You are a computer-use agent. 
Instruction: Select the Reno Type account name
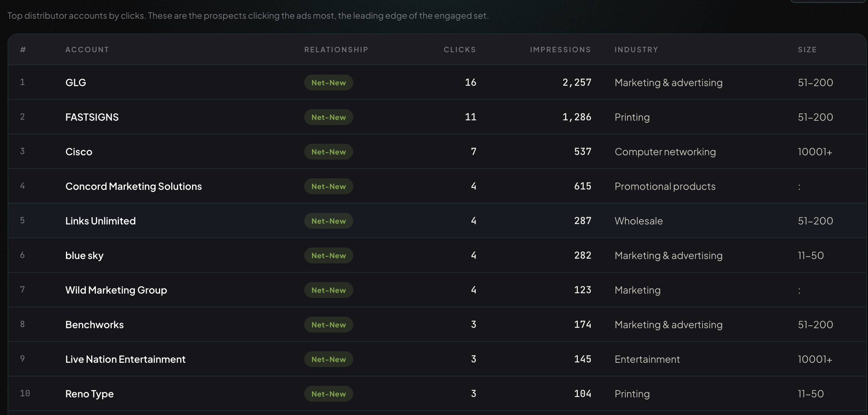pos(89,394)
